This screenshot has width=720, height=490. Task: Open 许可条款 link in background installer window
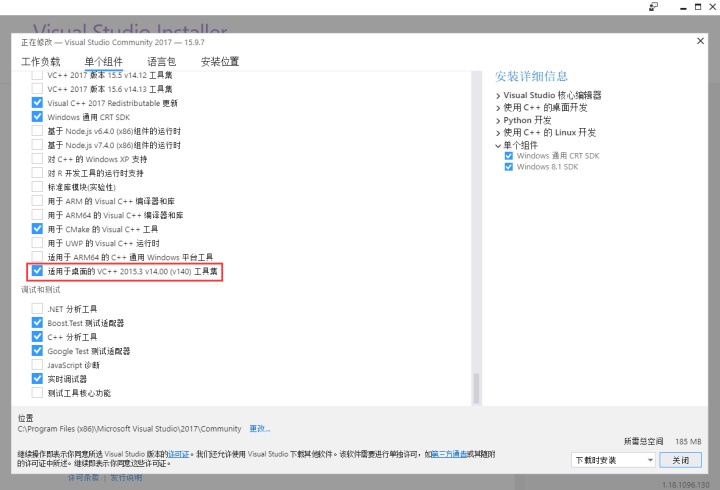pyautogui.click(x=84, y=478)
